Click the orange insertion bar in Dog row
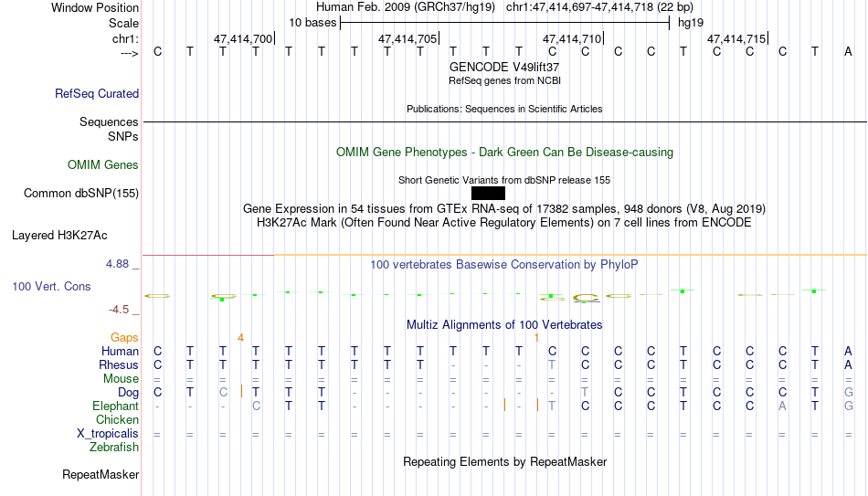Viewport: 868px width, 496px height. [241, 391]
